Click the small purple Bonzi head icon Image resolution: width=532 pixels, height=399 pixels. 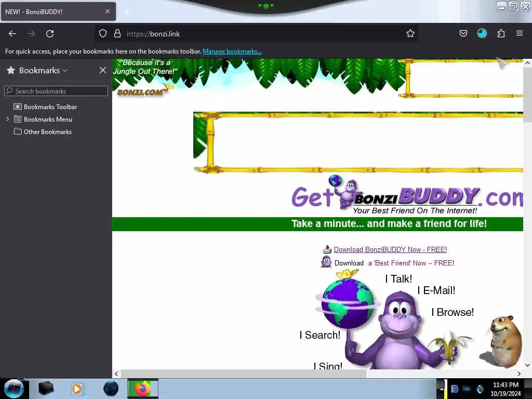[326, 262]
